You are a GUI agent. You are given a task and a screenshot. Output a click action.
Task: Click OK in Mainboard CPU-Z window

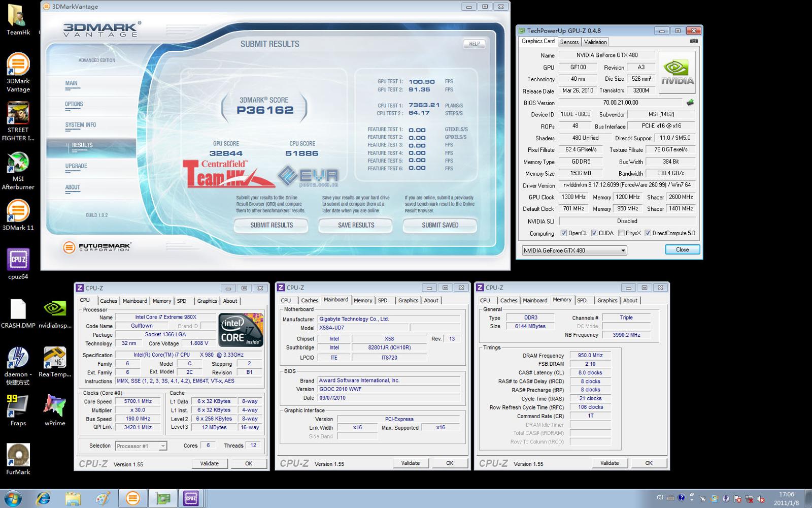pos(450,463)
